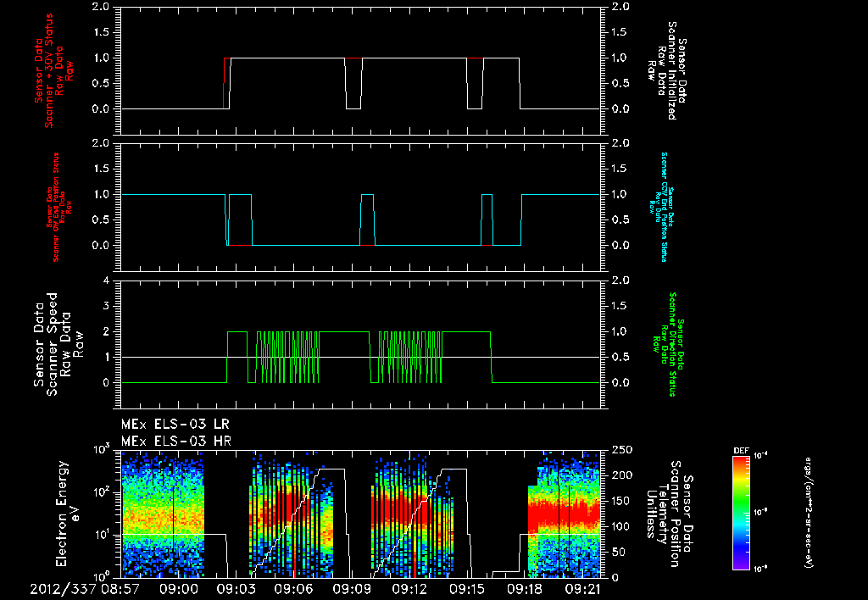Image resolution: width=868 pixels, height=600 pixels.
Task: Click the 09:15 time axis label
Action: pyautogui.click(x=468, y=590)
